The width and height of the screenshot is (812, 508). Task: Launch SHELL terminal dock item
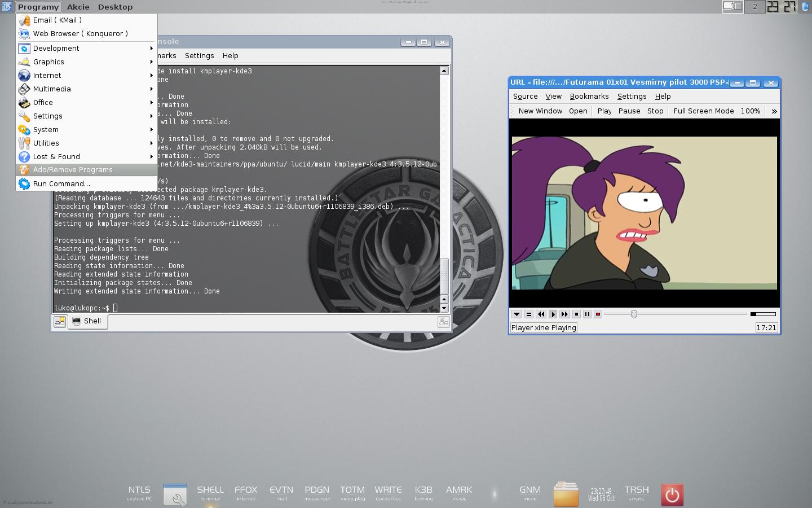point(210,493)
